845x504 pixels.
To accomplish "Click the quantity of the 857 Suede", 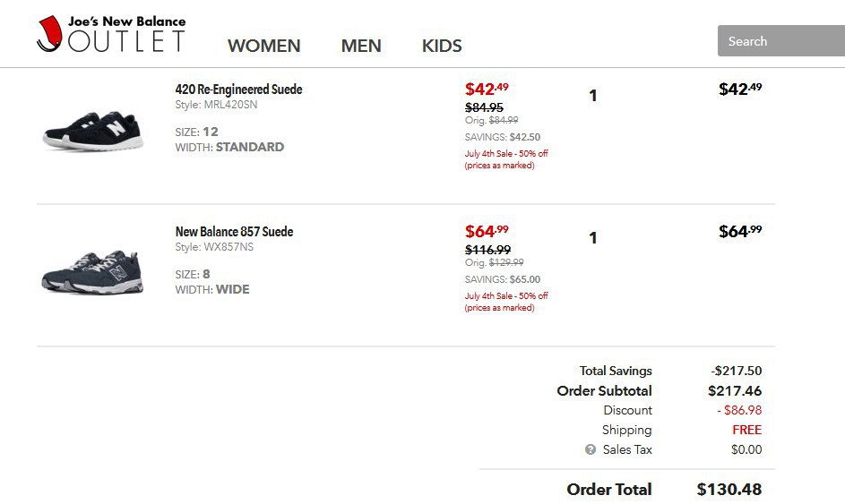I will (x=593, y=238).
